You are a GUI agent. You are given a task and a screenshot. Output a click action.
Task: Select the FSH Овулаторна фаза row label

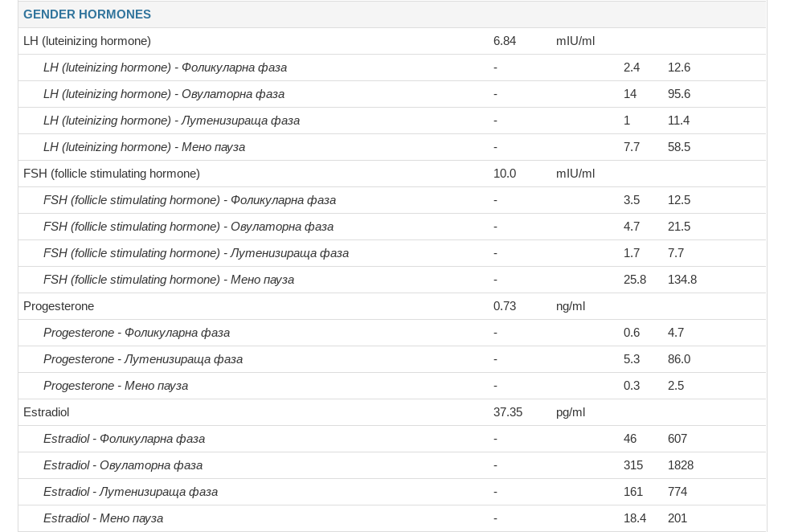[188, 227]
